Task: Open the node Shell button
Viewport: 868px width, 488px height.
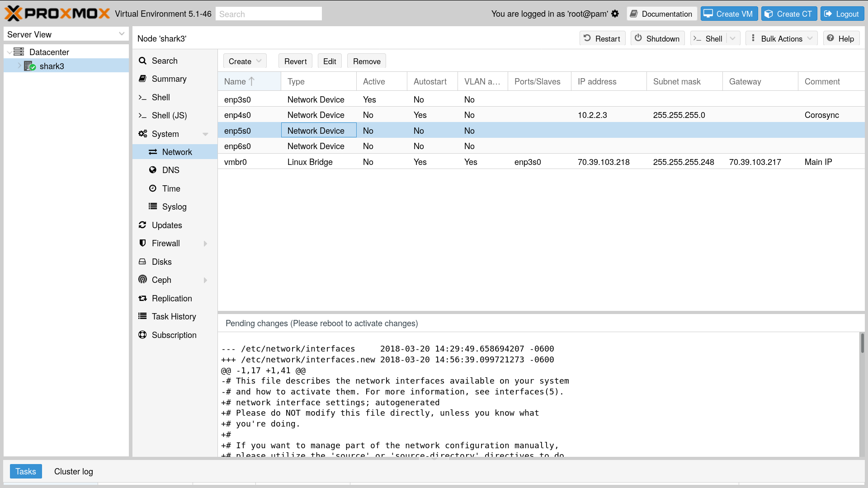Action: coord(708,39)
